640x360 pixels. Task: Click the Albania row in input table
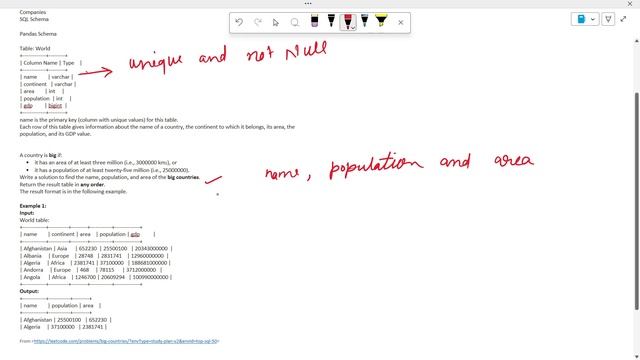point(94,256)
